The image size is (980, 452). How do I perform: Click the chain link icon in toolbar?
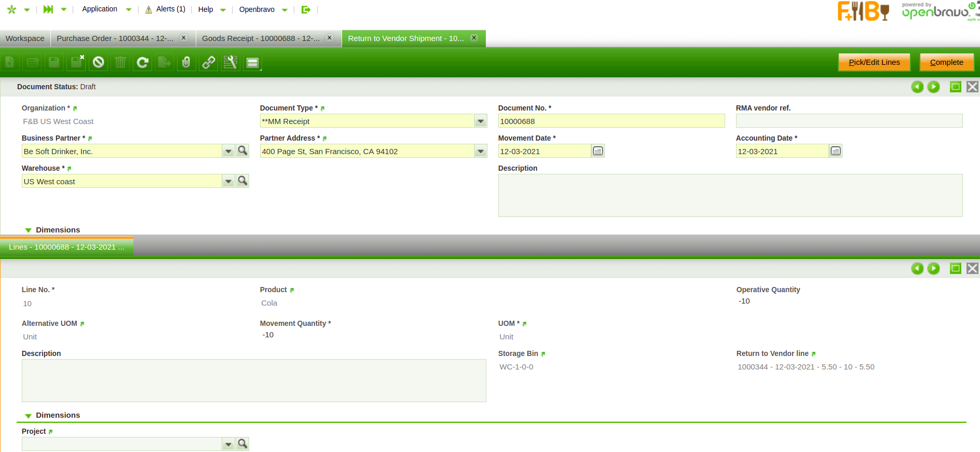[x=209, y=63]
